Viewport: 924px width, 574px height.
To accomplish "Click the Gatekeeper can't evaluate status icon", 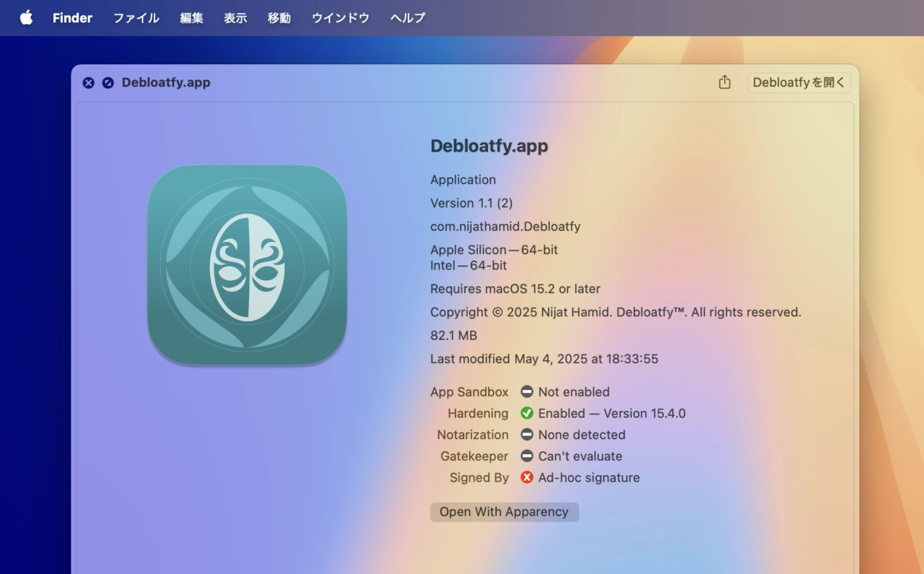I will click(x=527, y=456).
